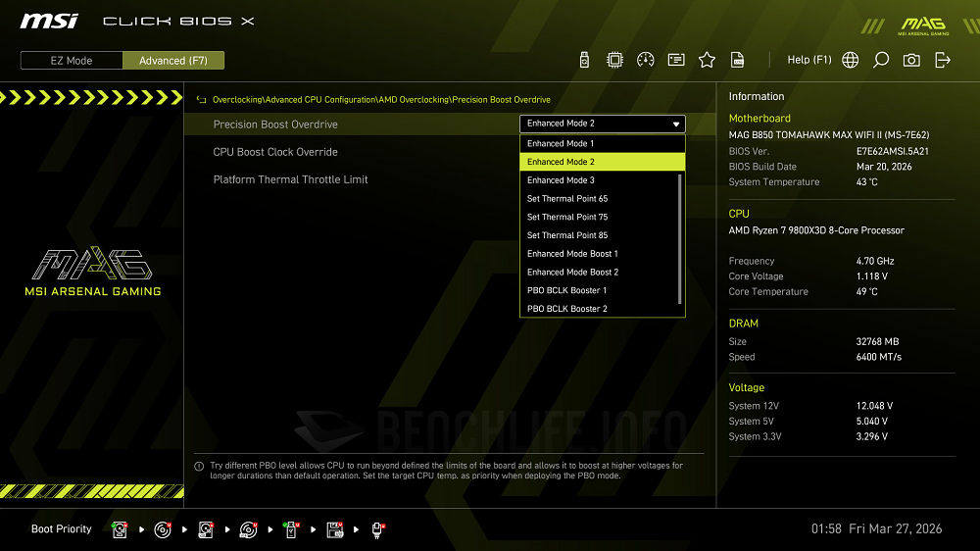
Task: Select CPU Boost Clock Override row
Action: click(x=450, y=152)
